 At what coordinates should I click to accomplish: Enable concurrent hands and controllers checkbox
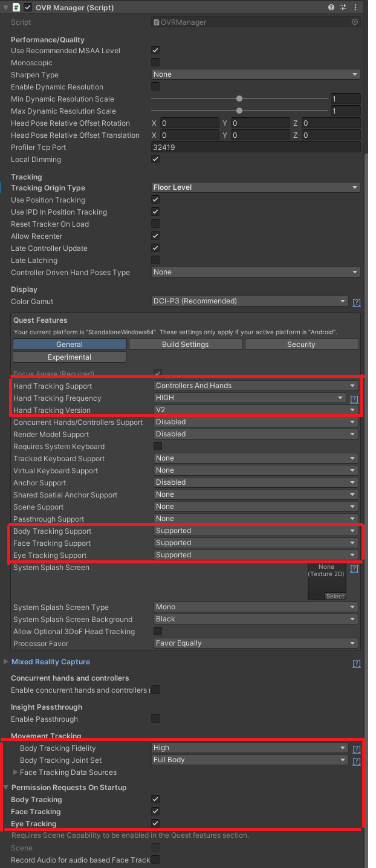click(x=155, y=690)
